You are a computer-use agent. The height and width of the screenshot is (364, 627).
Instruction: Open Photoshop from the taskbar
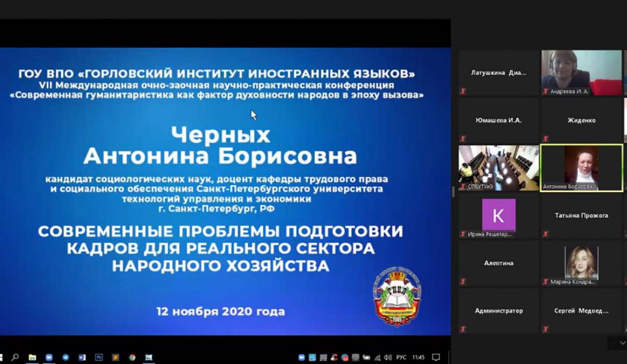(99, 357)
